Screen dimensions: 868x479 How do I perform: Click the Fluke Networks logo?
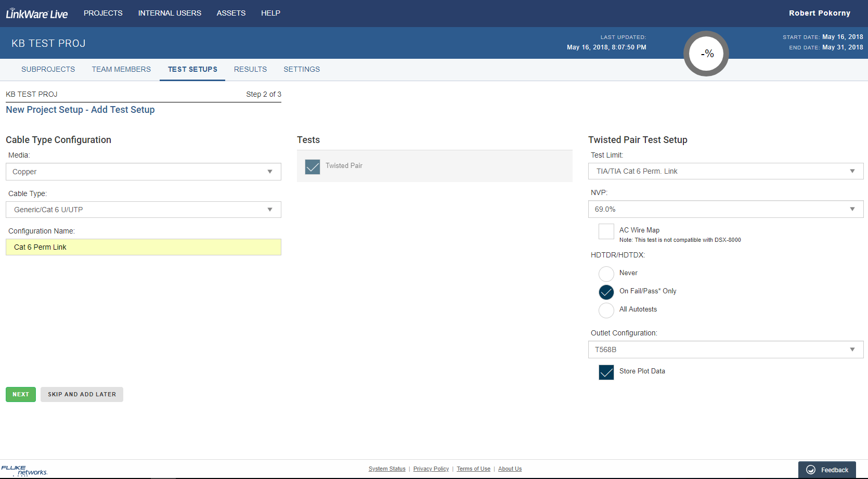pos(24,470)
